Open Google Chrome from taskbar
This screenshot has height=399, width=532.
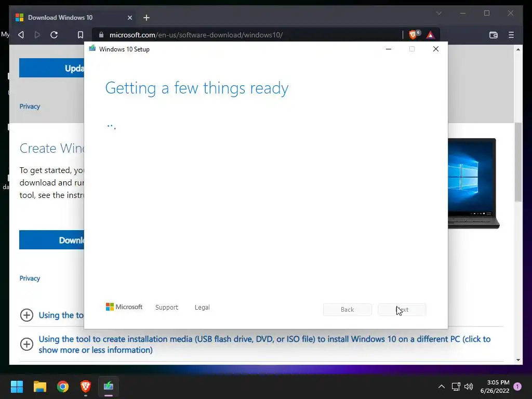pyautogui.click(x=63, y=387)
